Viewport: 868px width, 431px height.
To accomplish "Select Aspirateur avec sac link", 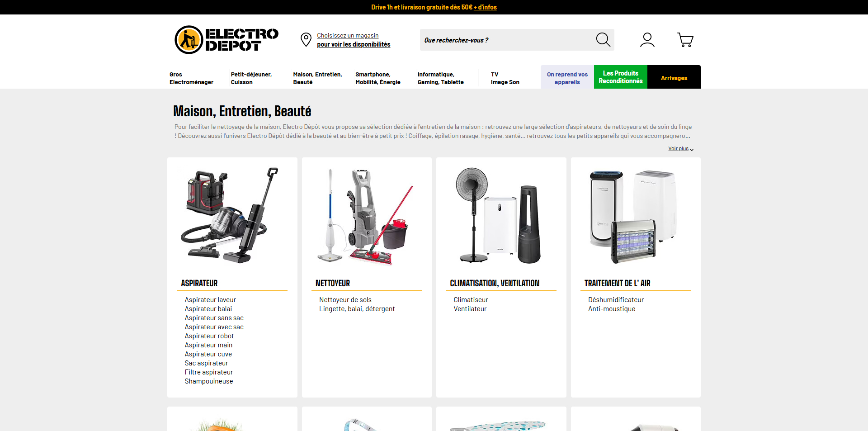I will [214, 327].
